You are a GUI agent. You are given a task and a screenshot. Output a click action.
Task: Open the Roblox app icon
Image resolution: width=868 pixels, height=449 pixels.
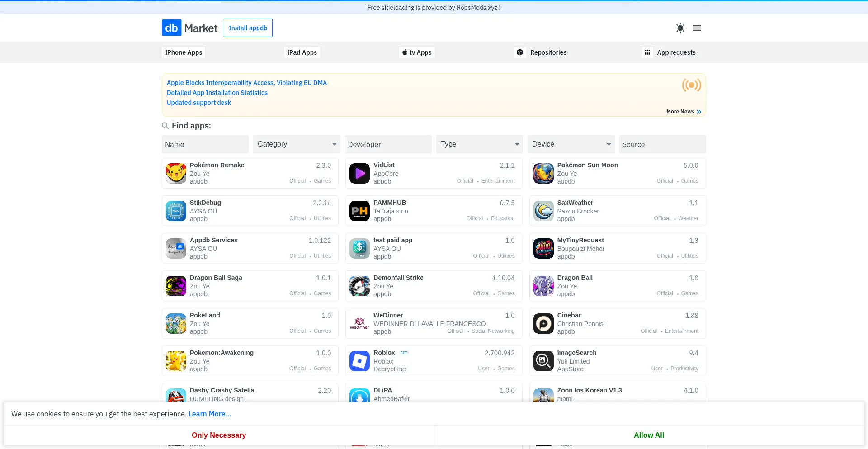tap(359, 361)
